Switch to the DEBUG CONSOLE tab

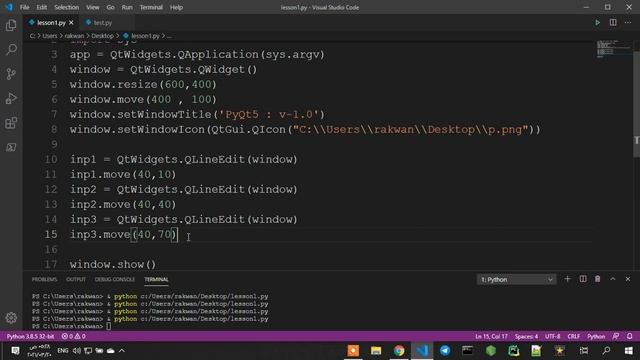(115, 280)
